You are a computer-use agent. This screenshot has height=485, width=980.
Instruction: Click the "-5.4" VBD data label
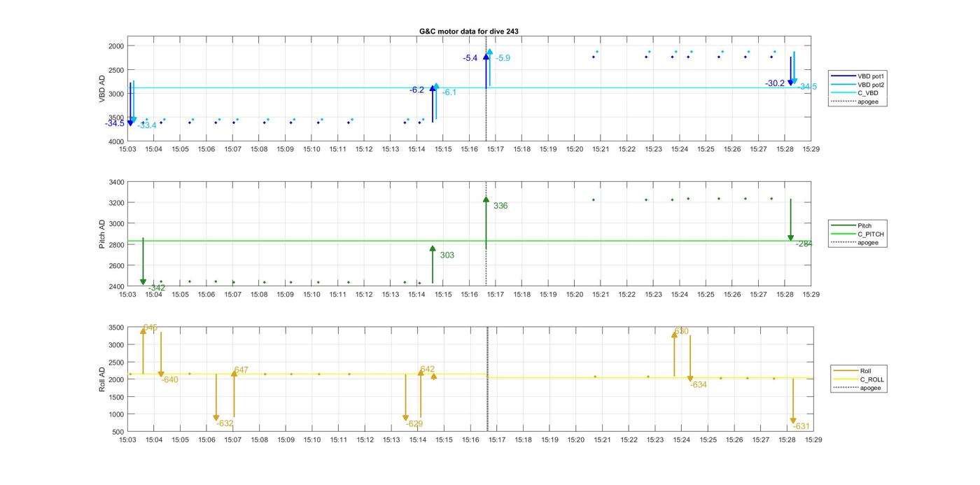(470, 58)
